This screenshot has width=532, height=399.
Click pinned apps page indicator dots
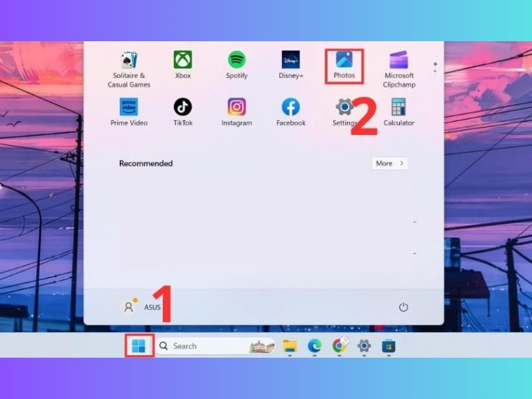(x=435, y=67)
